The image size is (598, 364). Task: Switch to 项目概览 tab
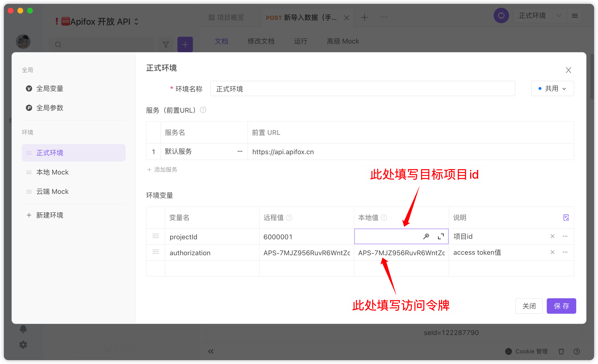pyautogui.click(x=226, y=17)
